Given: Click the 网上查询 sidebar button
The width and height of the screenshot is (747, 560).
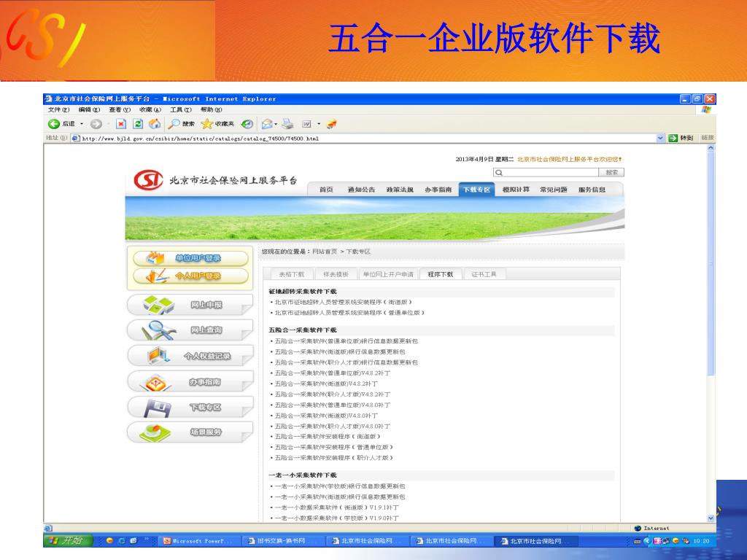Looking at the screenshot, I should point(190,330).
